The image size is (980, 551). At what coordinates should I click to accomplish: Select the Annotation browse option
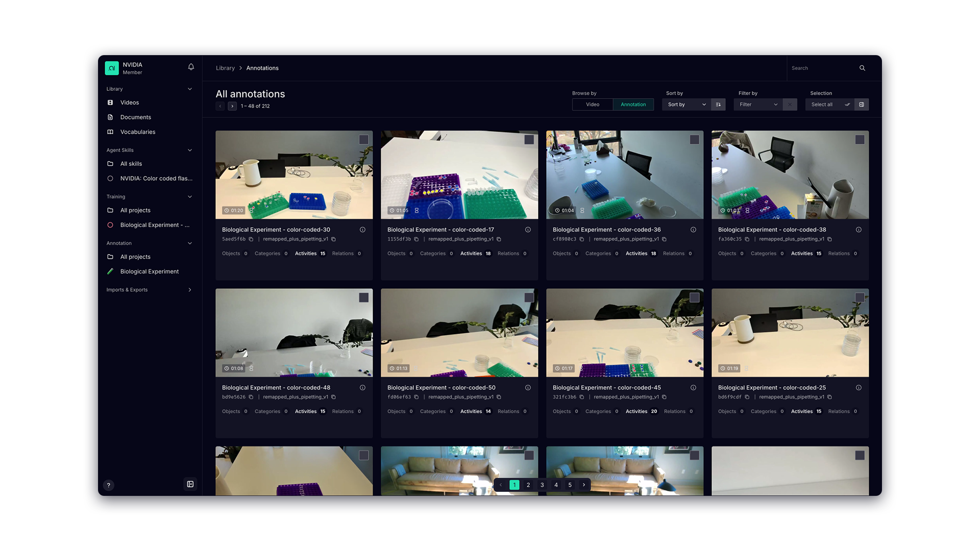pos(633,105)
